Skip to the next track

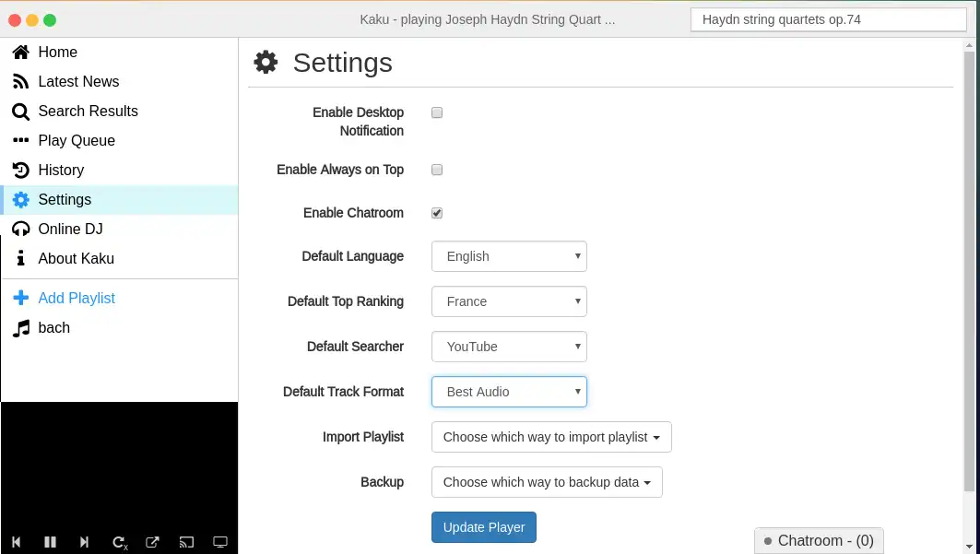pos(84,542)
